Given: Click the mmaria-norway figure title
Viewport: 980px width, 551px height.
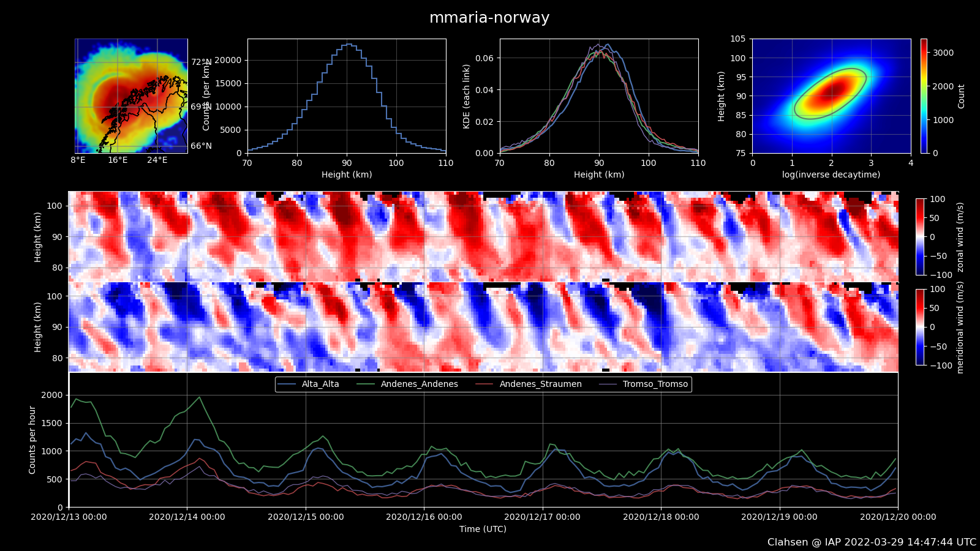Looking at the screenshot, I should click(489, 18).
